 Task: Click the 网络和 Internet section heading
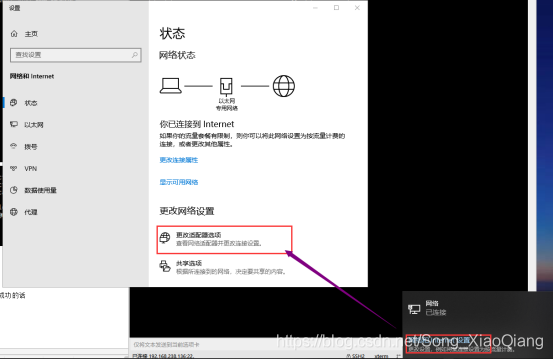[x=32, y=76]
